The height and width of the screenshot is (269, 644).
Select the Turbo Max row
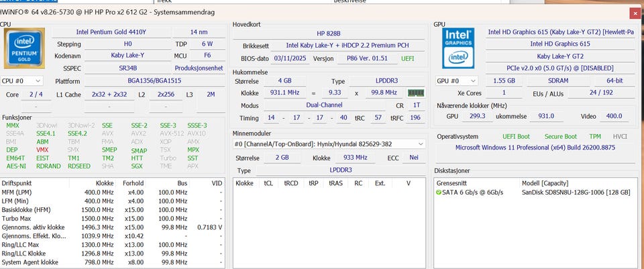pyautogui.click(x=113, y=219)
